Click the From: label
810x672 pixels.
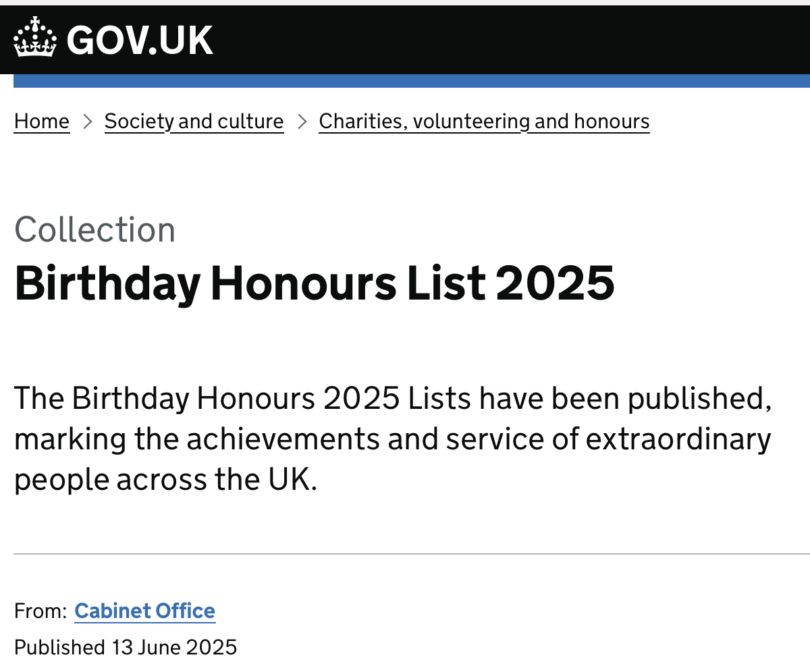[x=40, y=611]
